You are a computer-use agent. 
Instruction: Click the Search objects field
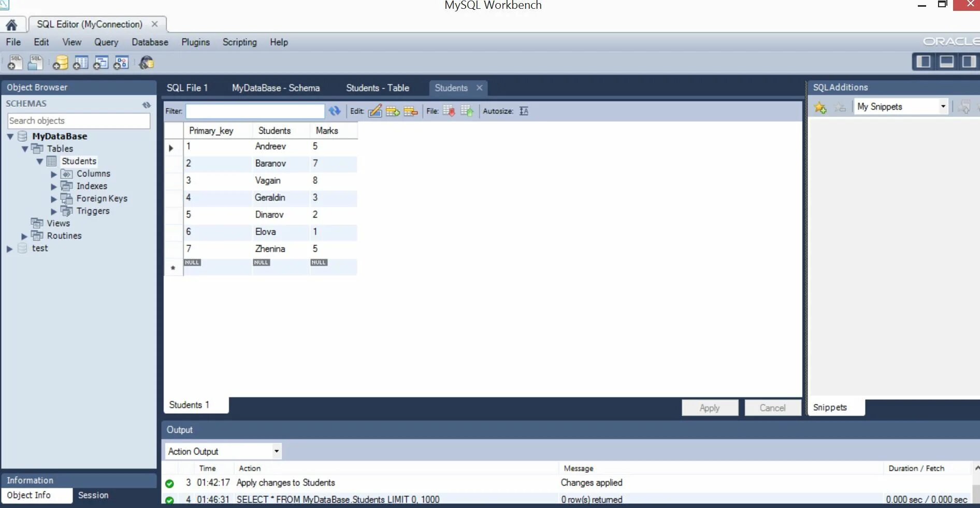(x=79, y=121)
